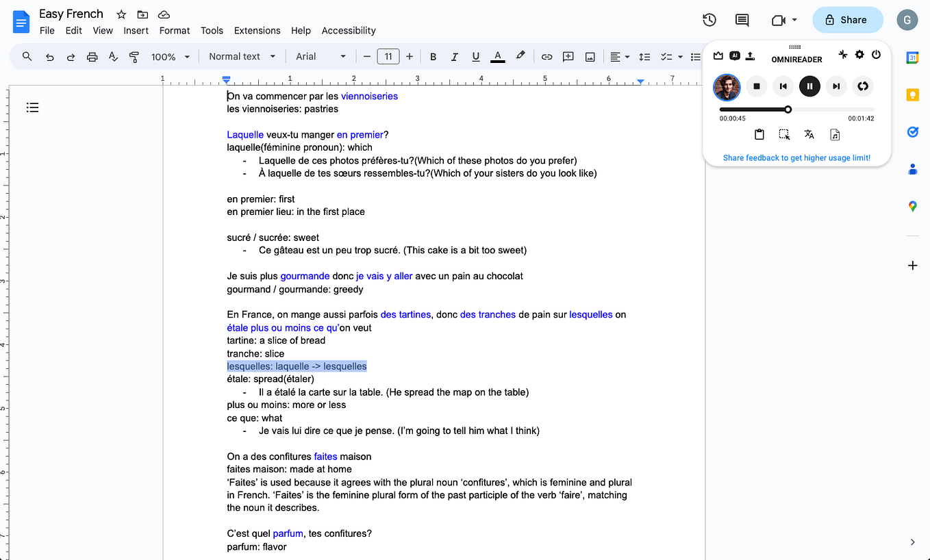Open Google Calendar in the side panel
The height and width of the screenshot is (560, 930).
point(912,58)
